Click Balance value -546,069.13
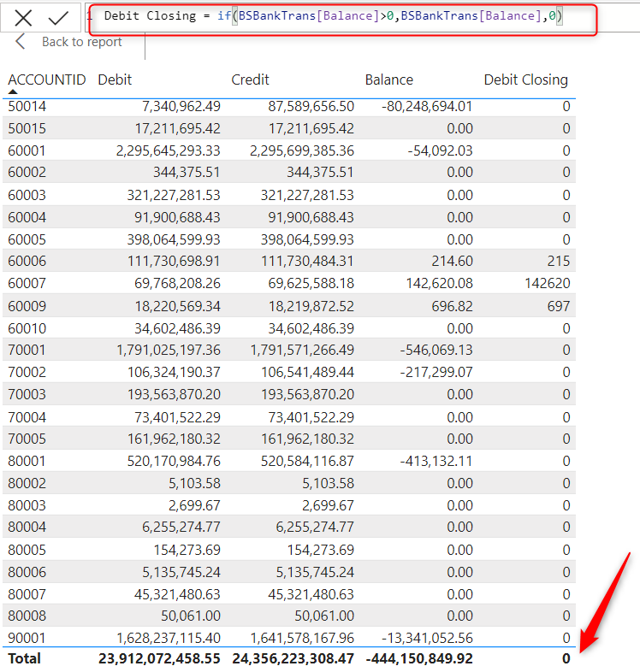 (x=436, y=351)
